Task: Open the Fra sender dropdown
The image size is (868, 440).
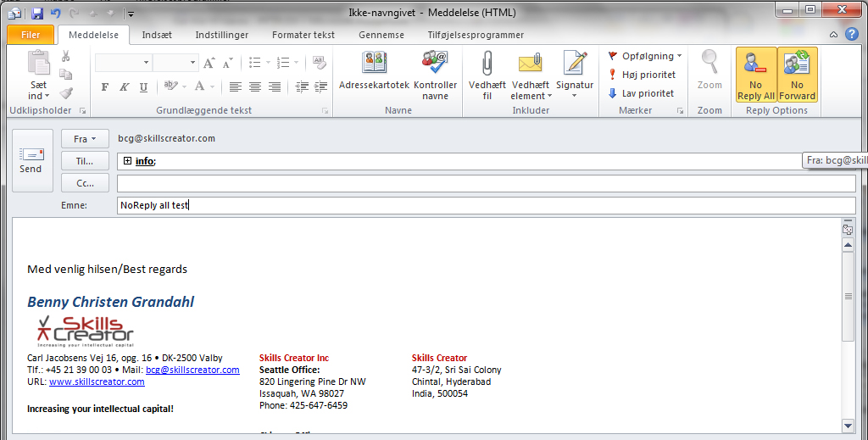Action: [85, 138]
